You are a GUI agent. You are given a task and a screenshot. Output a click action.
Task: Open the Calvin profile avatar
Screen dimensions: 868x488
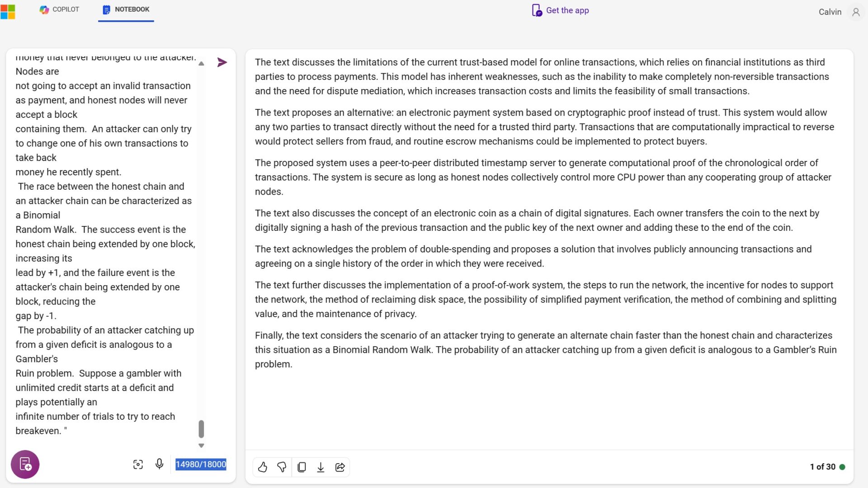(x=856, y=12)
